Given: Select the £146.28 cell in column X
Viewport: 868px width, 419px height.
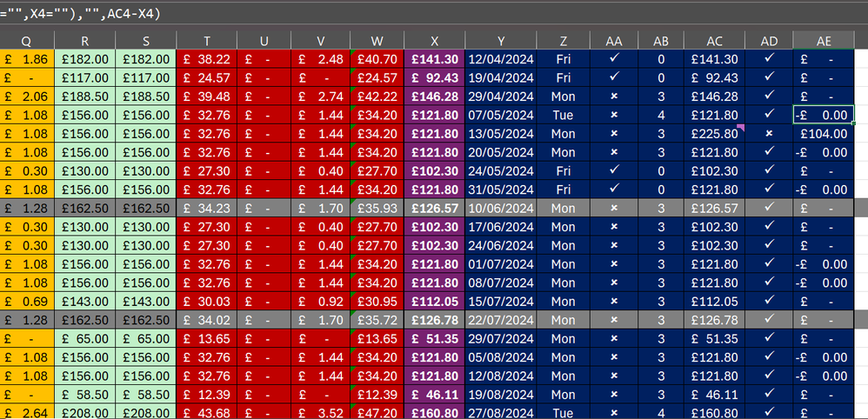Looking at the screenshot, I should [x=435, y=96].
